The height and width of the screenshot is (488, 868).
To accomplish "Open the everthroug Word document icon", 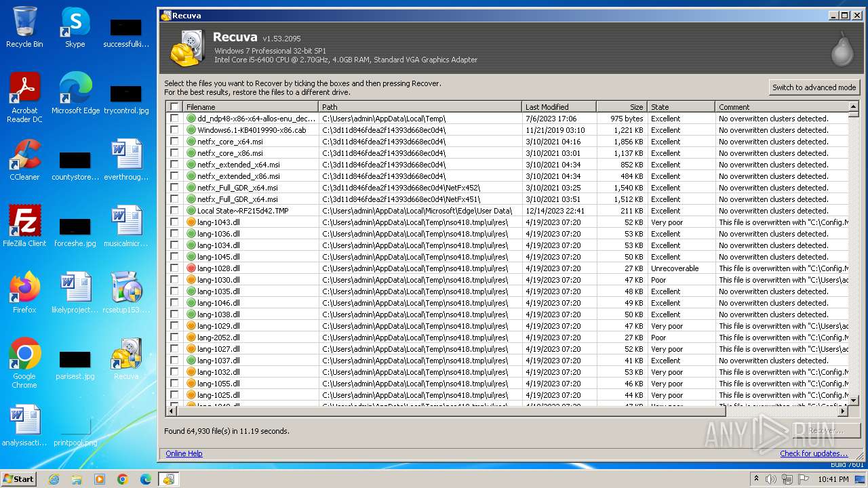I will click(126, 160).
